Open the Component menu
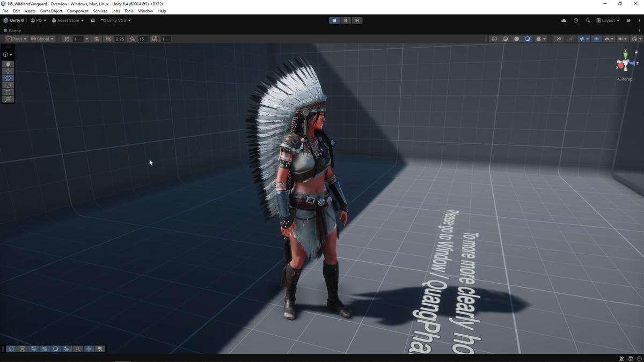This screenshot has width=644, height=362. 78,11
